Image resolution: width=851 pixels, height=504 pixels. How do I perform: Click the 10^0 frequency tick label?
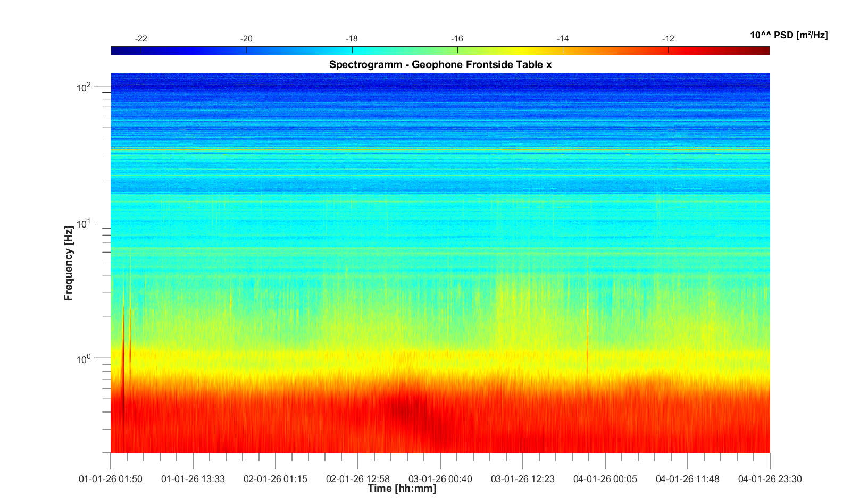(x=84, y=359)
